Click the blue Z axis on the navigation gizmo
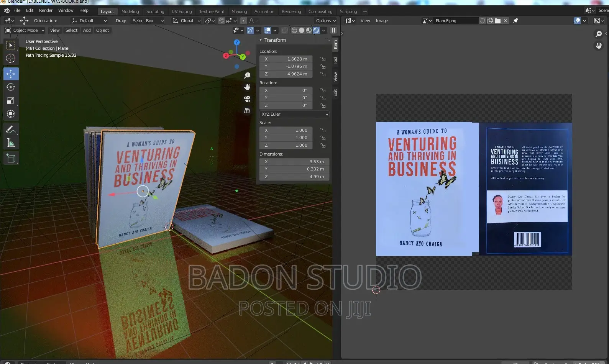This screenshot has width=609, height=364. (237, 42)
